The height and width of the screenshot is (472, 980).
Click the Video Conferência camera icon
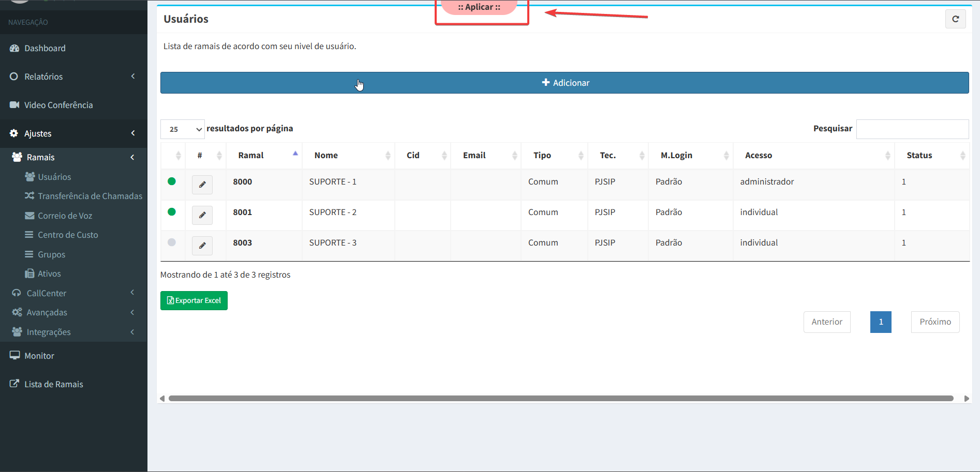pyautogui.click(x=14, y=105)
